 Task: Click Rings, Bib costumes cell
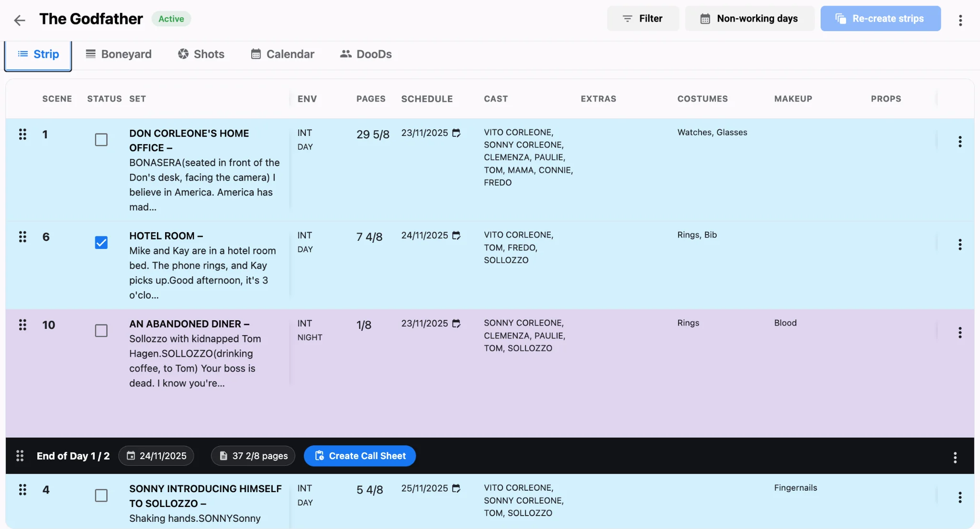[x=697, y=235]
